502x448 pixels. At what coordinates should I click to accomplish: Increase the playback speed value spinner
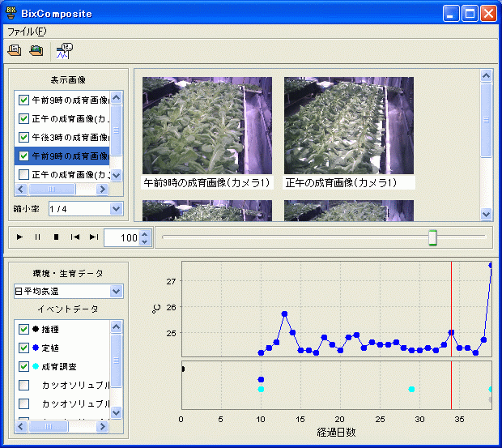point(145,233)
